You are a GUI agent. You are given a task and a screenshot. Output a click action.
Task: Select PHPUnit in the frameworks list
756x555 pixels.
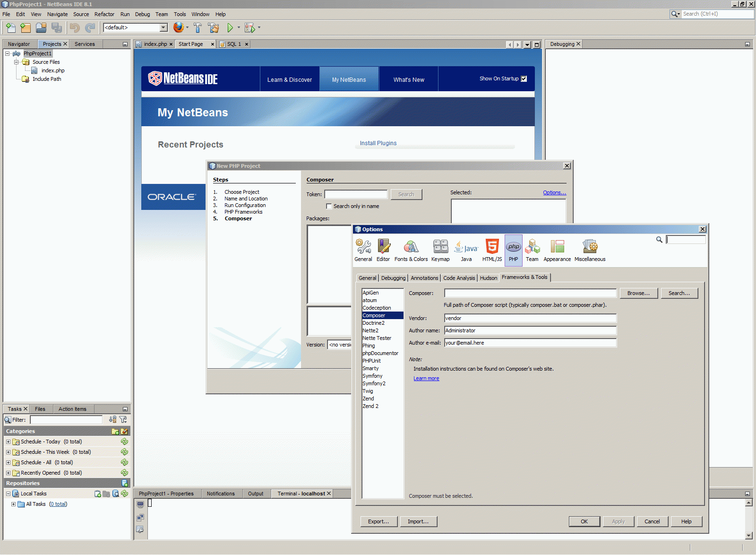pyautogui.click(x=383, y=361)
